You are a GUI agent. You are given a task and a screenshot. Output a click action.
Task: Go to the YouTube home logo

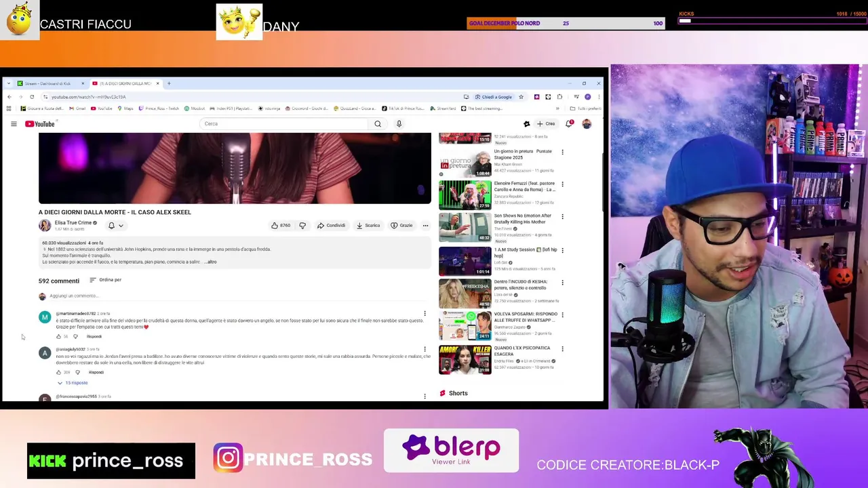pos(40,124)
